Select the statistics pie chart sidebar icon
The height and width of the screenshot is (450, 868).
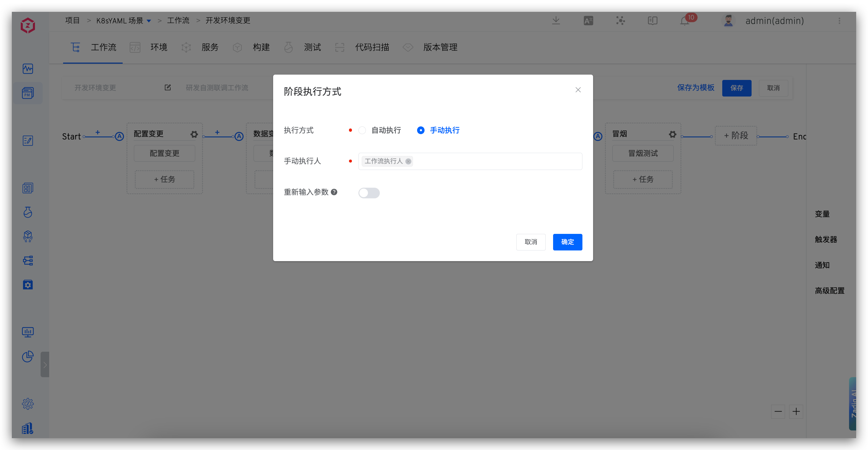pyautogui.click(x=28, y=356)
